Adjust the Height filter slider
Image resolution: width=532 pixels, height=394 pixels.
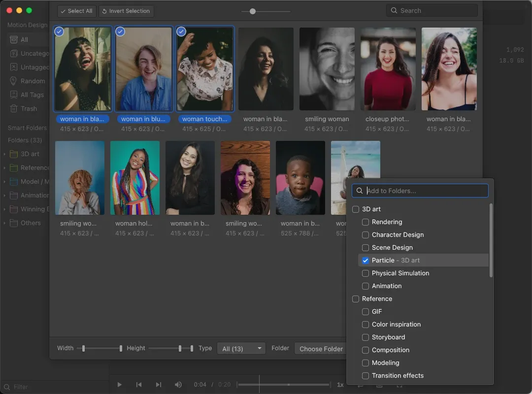(x=171, y=348)
